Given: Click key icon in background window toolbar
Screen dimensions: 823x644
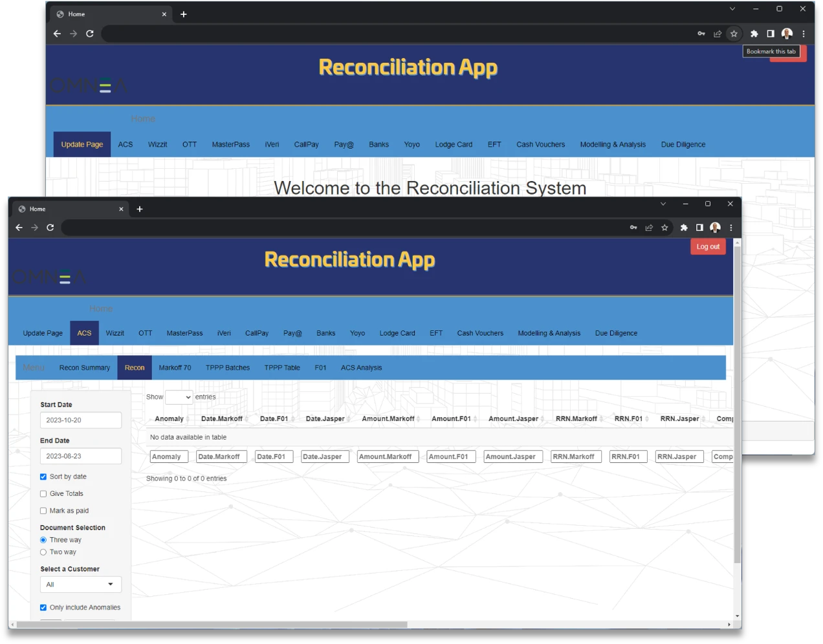Looking at the screenshot, I should click(701, 34).
